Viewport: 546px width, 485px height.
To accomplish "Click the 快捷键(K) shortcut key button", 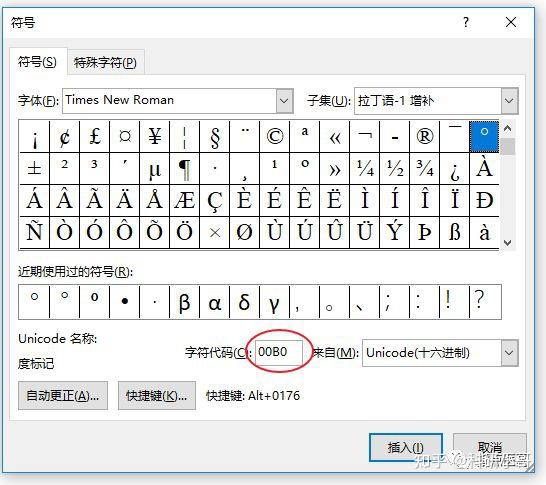I will 157,396.
